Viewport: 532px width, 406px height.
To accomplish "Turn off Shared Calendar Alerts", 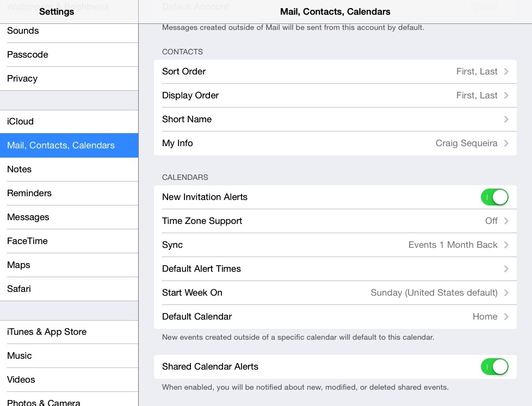I will pos(494,366).
